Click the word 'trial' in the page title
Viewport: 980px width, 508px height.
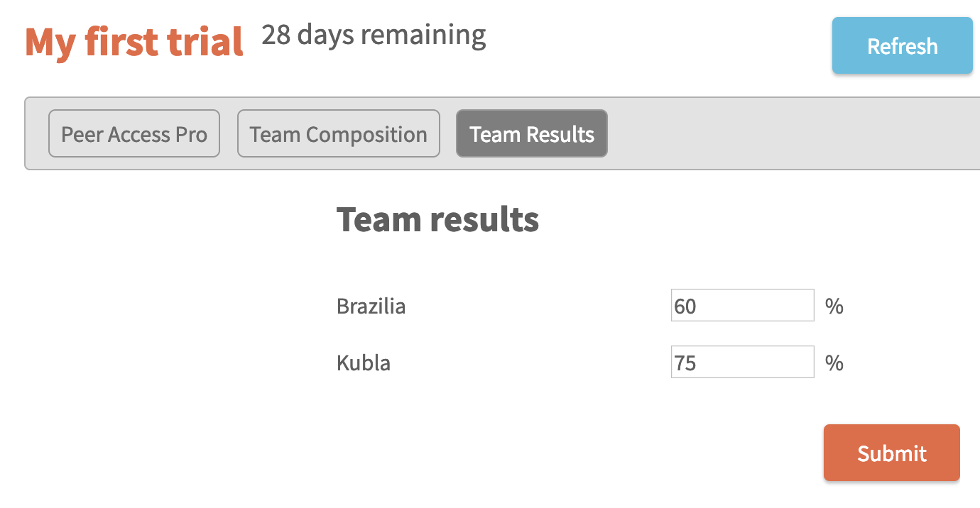pos(205,43)
